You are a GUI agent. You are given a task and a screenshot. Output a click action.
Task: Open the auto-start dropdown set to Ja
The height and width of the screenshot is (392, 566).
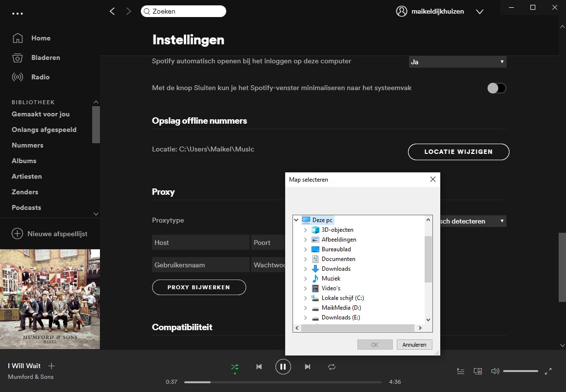pyautogui.click(x=457, y=62)
